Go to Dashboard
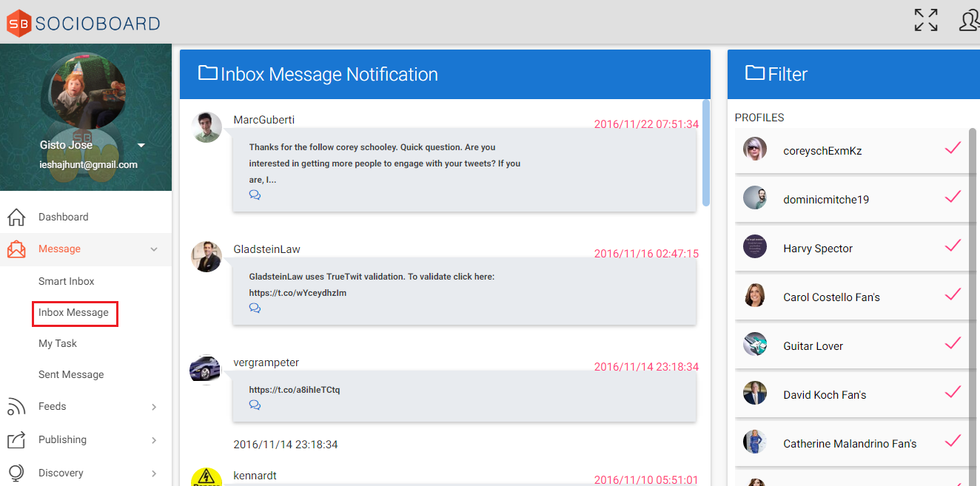The image size is (980, 486). pyautogui.click(x=64, y=217)
